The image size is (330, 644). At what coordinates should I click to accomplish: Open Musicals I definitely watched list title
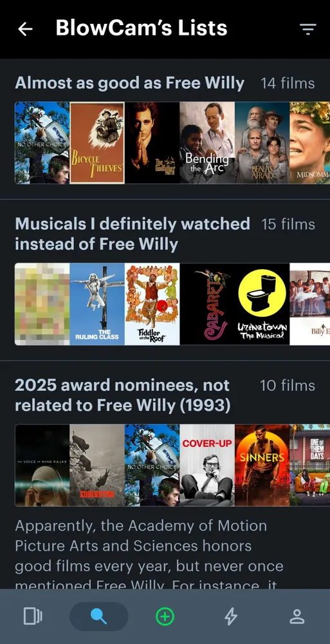(x=132, y=234)
